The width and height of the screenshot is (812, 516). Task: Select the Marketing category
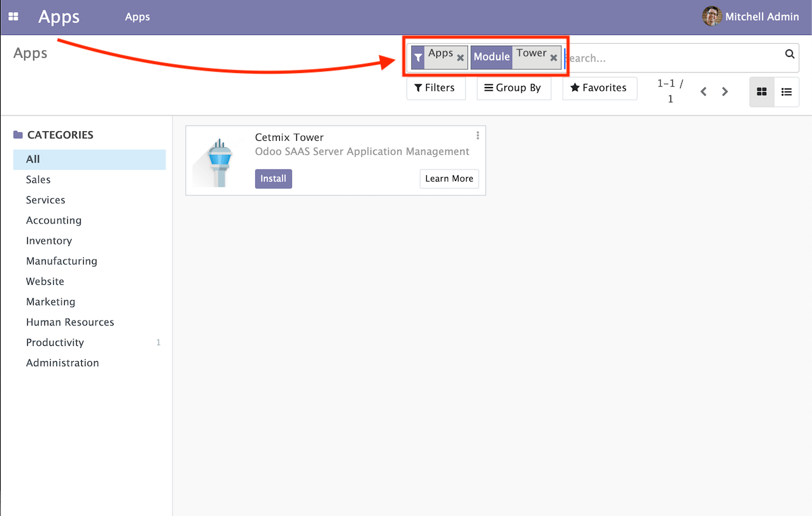[89, 301]
